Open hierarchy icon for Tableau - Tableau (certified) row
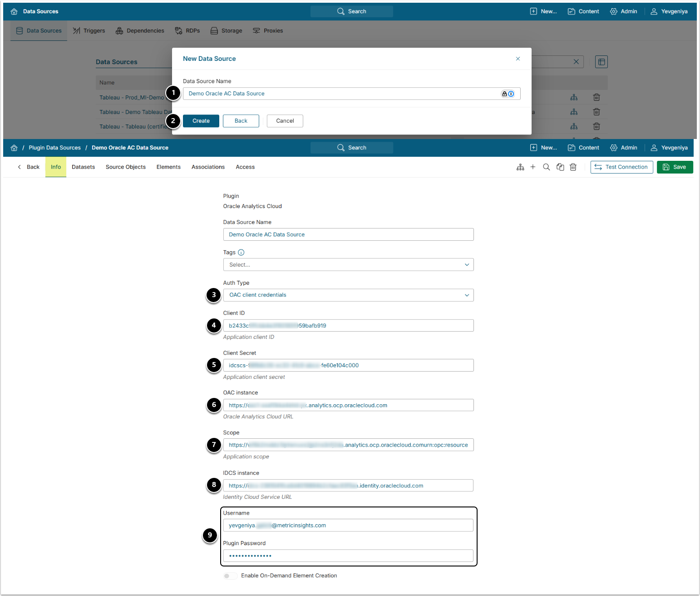The image size is (700, 596). [574, 126]
